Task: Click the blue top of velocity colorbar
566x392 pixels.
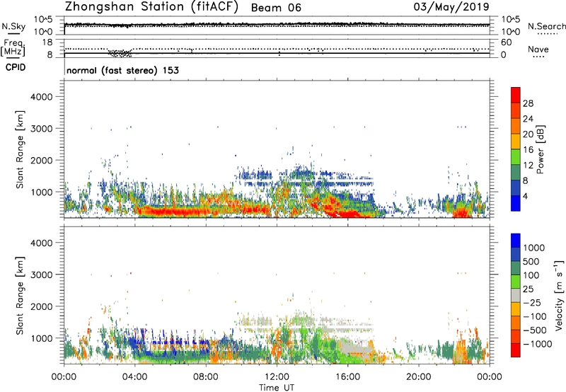Action: (516, 241)
